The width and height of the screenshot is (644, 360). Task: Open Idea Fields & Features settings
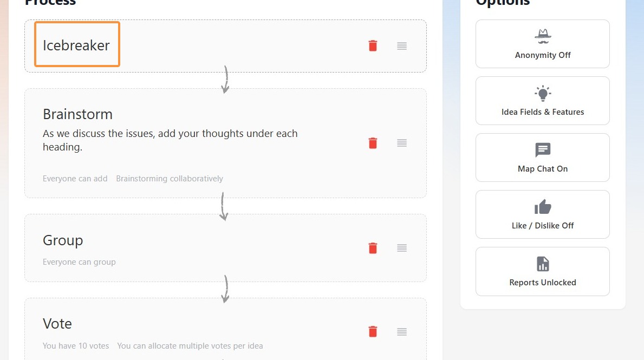pyautogui.click(x=543, y=101)
